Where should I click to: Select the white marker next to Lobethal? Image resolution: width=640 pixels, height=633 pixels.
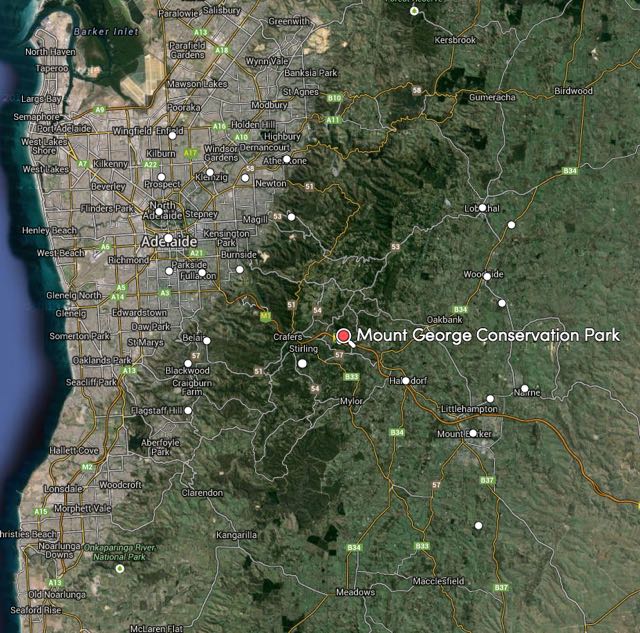coord(482,208)
